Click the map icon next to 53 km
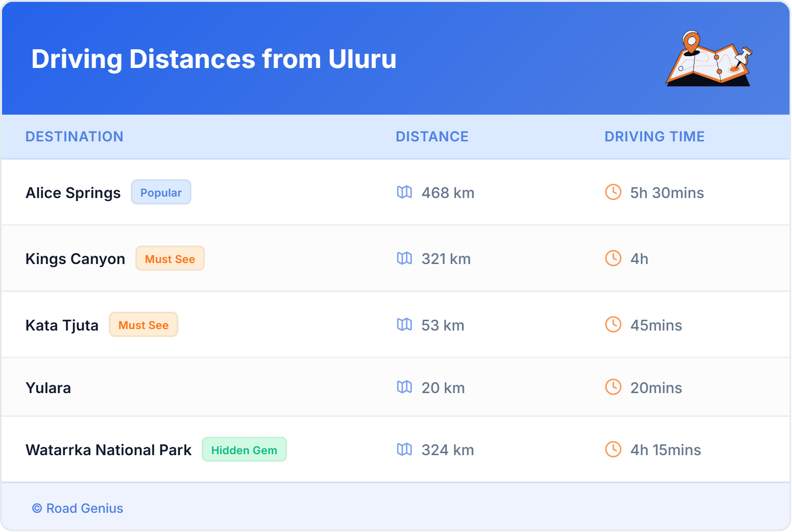Viewport: 792px width, 532px height. (405, 325)
